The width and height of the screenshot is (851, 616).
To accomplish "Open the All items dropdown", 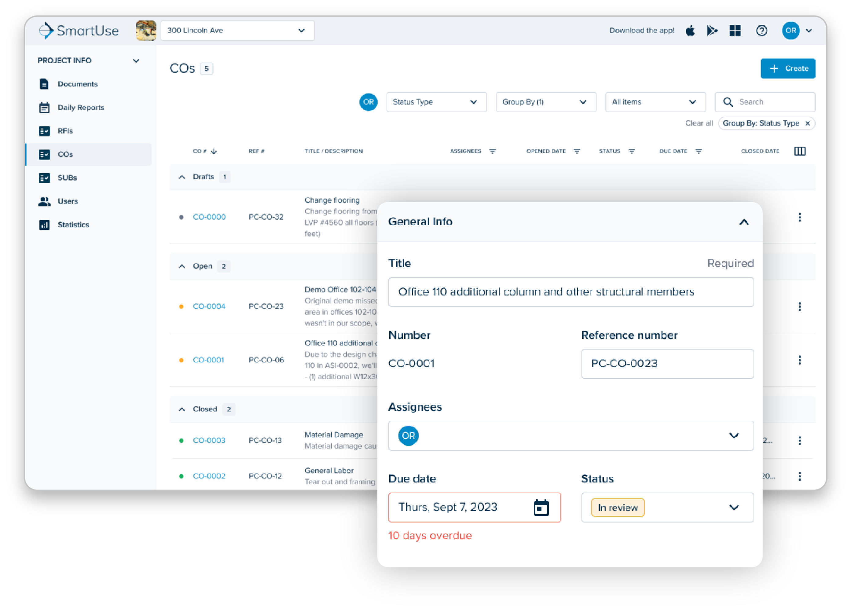I will pyautogui.click(x=655, y=102).
